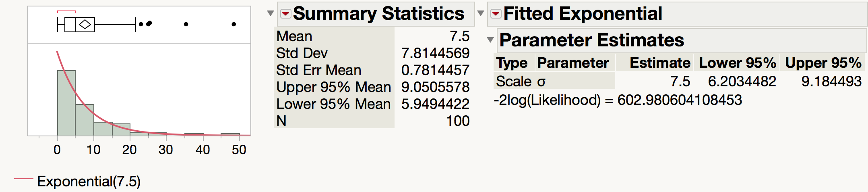This screenshot has width=868, height=192.
Task: Select the Std Dev row in summary table
Action: 373,53
